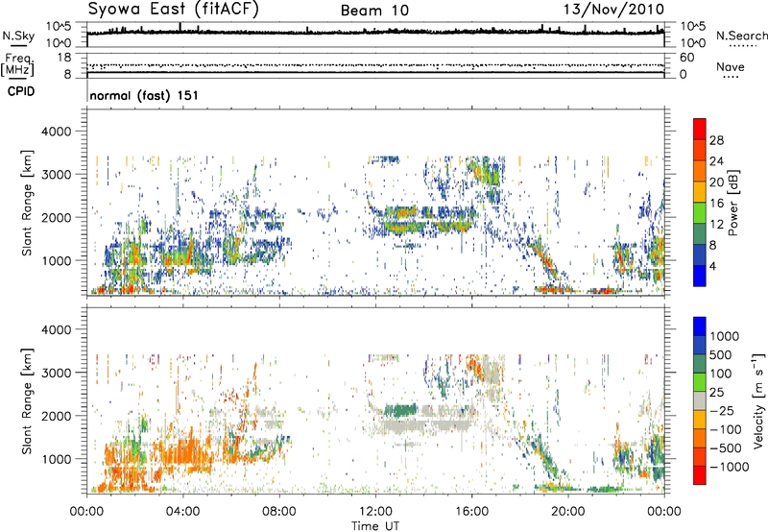Click the green velocity patch near 13:00 UT
Viewport: 768px width, 532px height.
400,409
